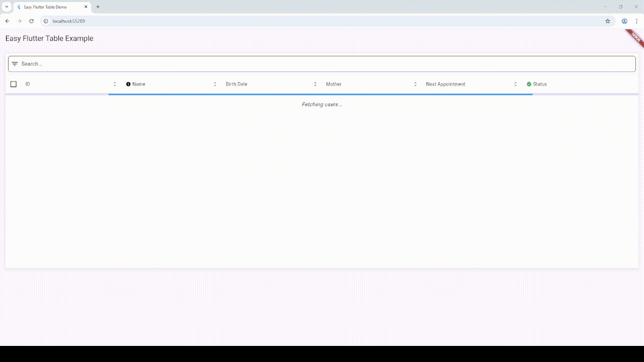This screenshot has width=644, height=362.
Task: View site information icon in address bar
Action: coord(46,21)
